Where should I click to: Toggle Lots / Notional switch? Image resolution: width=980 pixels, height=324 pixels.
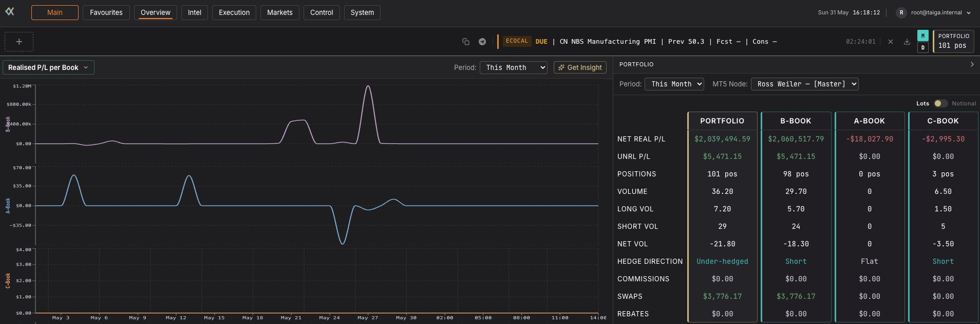point(940,103)
